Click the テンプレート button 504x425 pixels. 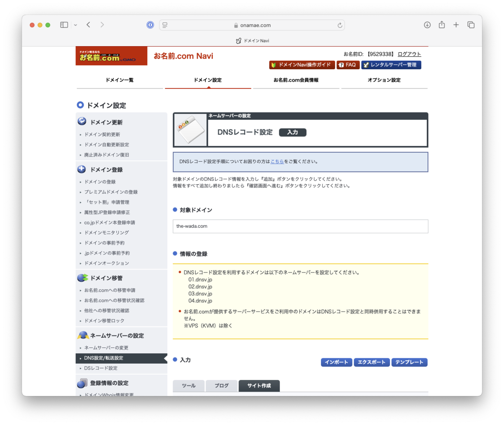click(409, 362)
